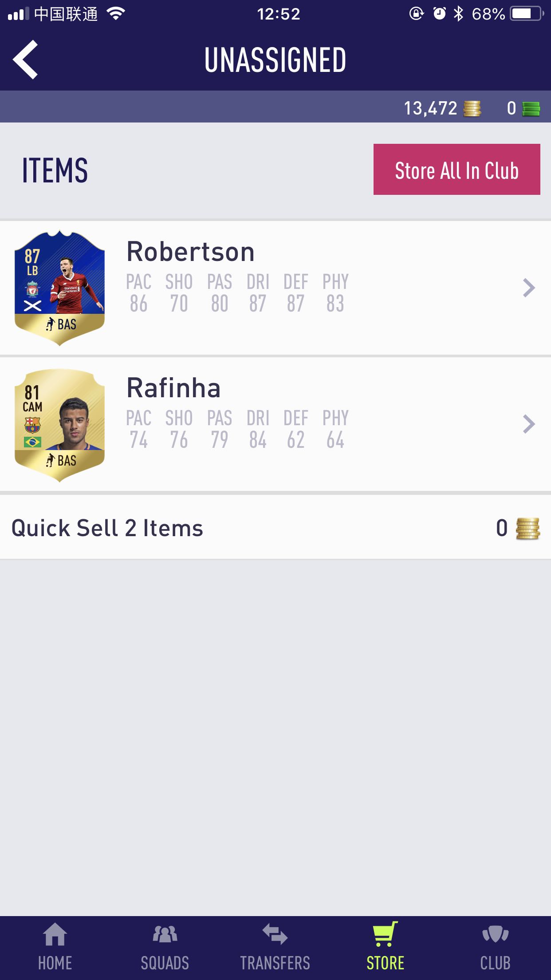551x980 pixels.
Task: Expand Robertson item with chevron
Action: tap(528, 288)
